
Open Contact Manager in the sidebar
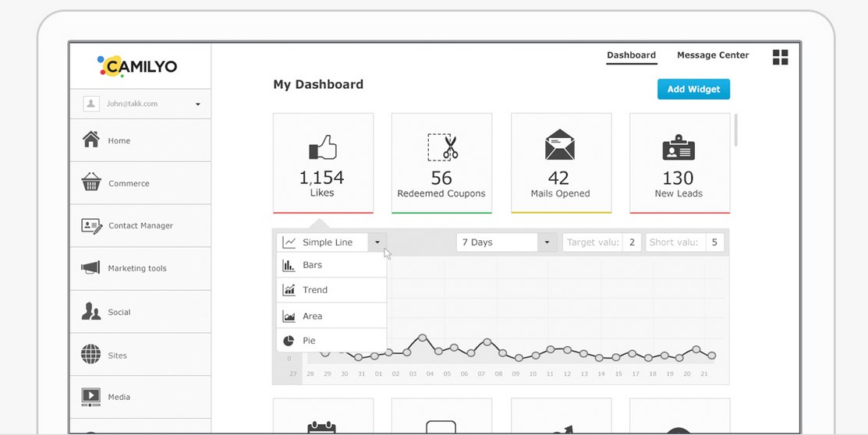[140, 226]
